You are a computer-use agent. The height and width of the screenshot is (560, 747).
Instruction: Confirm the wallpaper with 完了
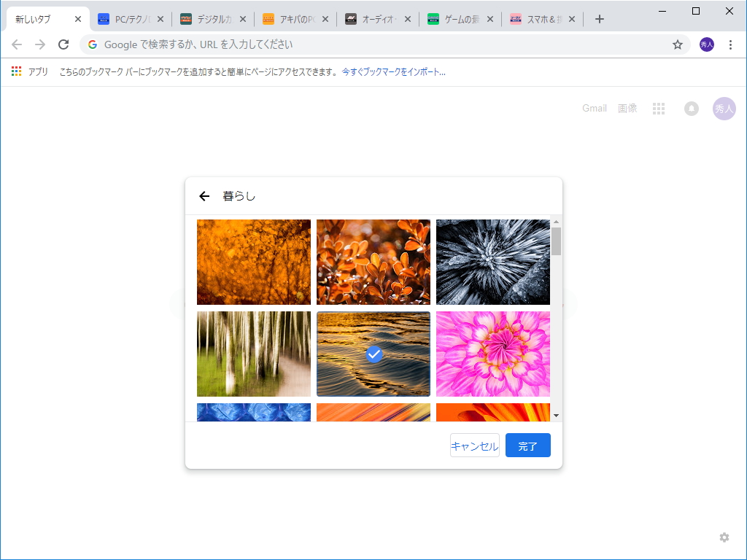pos(527,445)
